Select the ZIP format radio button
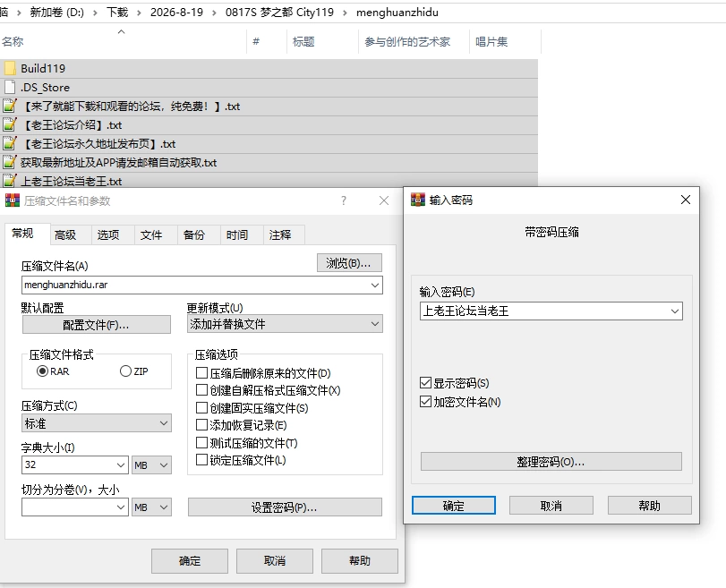726x588 pixels. point(125,371)
